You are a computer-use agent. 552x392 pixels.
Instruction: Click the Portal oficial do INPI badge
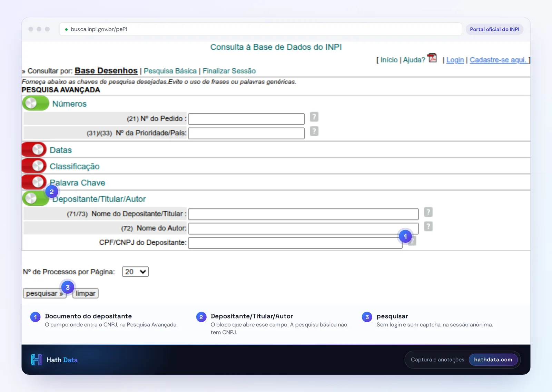pos(494,29)
